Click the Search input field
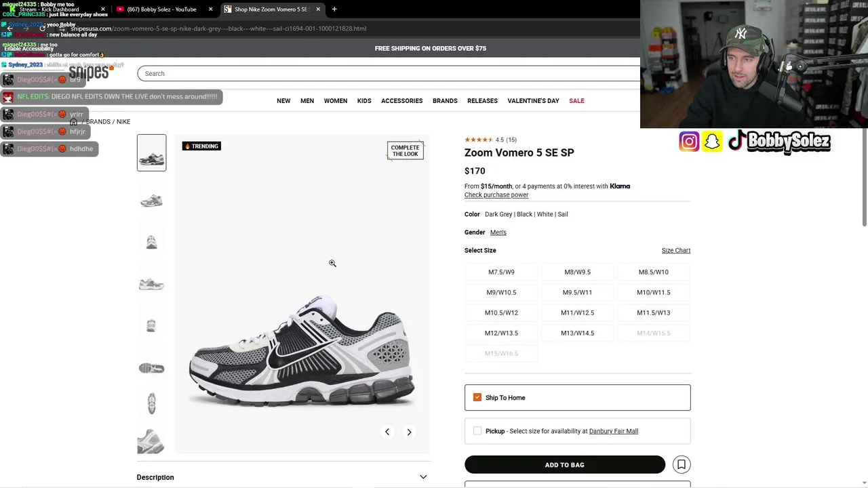Viewport: 868px width, 488px height. [x=389, y=73]
